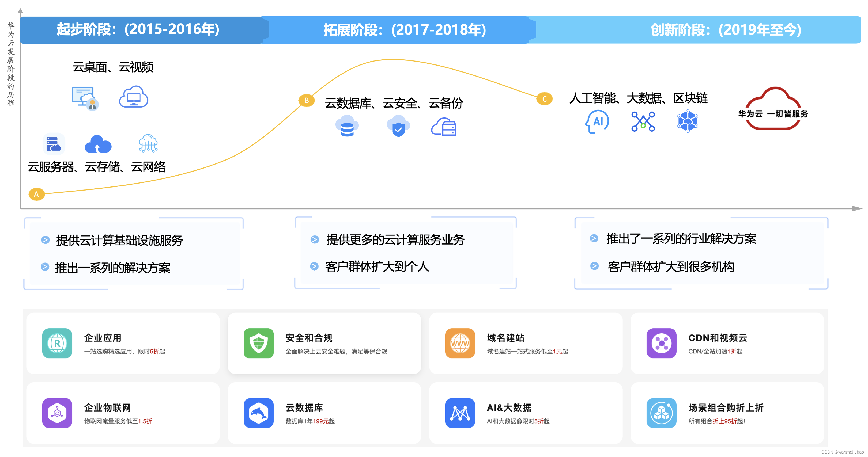The image size is (868, 457).
Task: Select the 创新阶段 (2019年至今) banner
Action: (695, 30)
